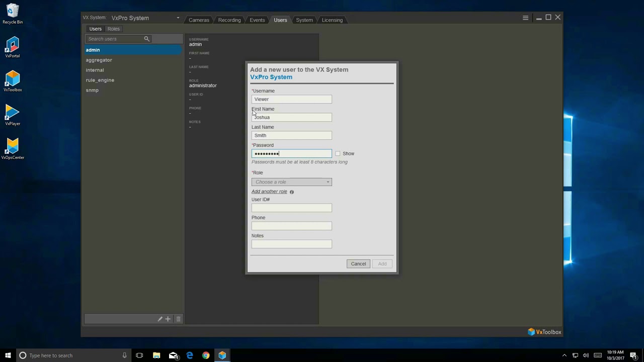Click the Last Name field containing Smith
Image resolution: width=644 pixels, height=362 pixels.
292,135
